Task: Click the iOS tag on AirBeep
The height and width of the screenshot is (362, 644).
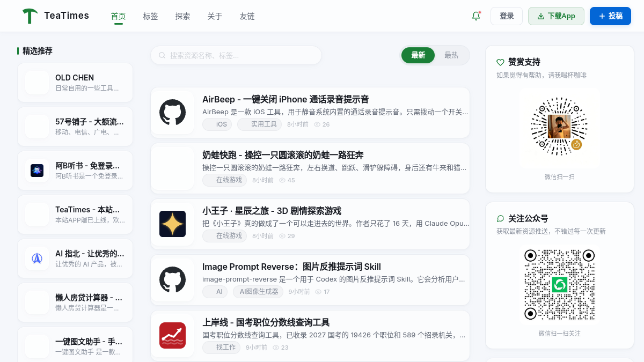Action: point(217,124)
